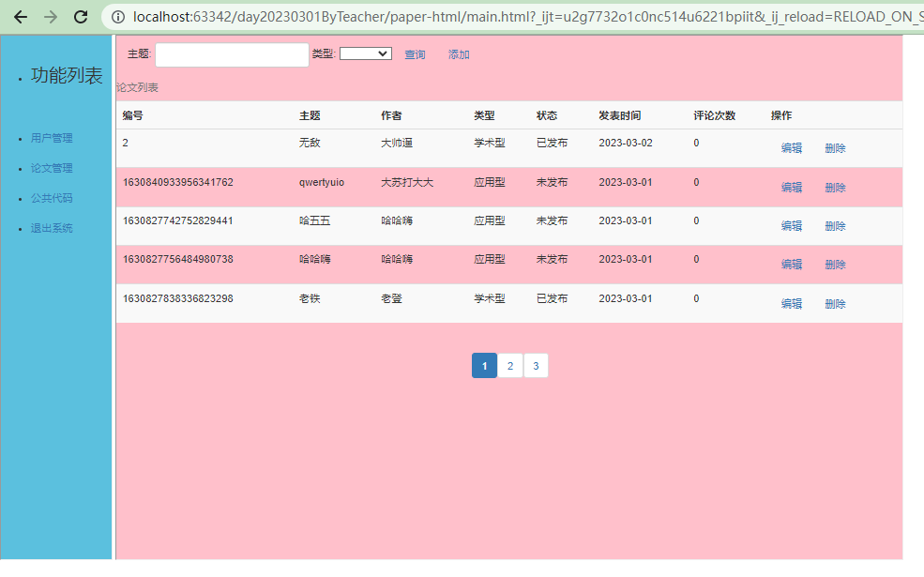View site information icon in address bar

118,17
